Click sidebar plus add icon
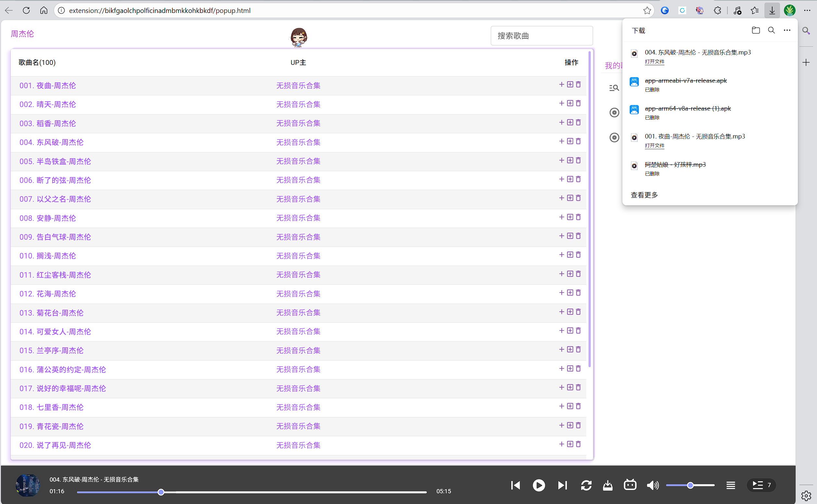This screenshot has height=504, width=817. [806, 62]
